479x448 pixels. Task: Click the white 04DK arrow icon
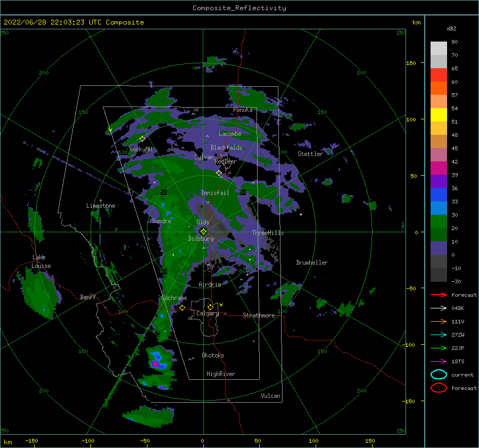pos(439,308)
